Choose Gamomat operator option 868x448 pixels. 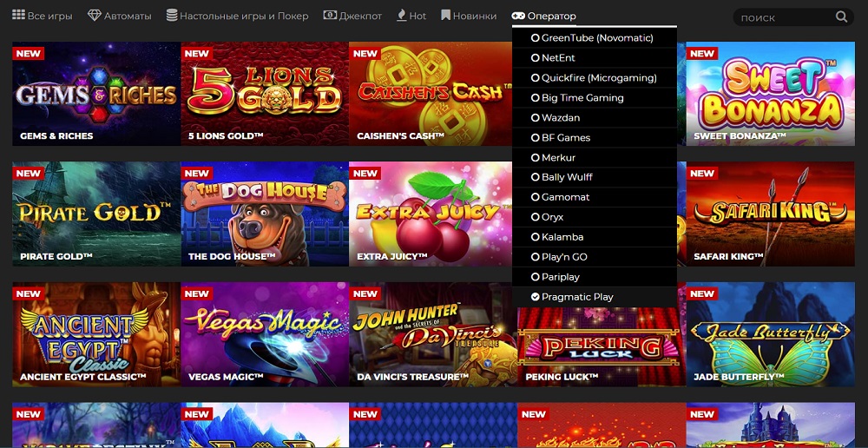click(x=595, y=197)
